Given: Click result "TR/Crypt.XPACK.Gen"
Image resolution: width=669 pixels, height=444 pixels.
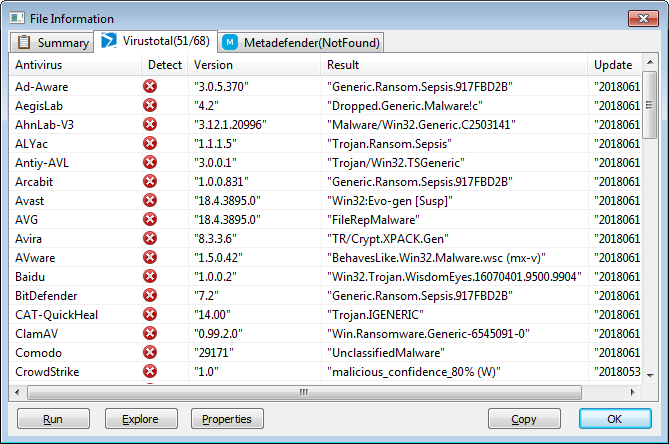Looking at the screenshot, I should coord(388,238).
